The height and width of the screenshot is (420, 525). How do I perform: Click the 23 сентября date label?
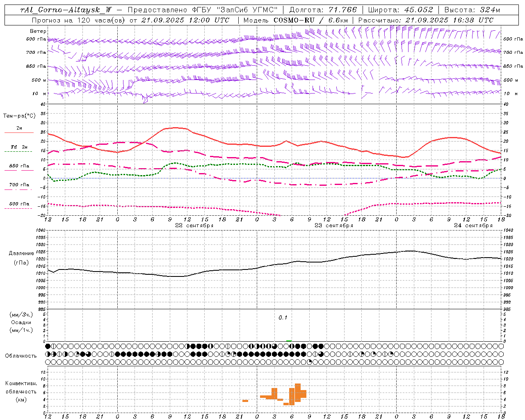(334, 226)
